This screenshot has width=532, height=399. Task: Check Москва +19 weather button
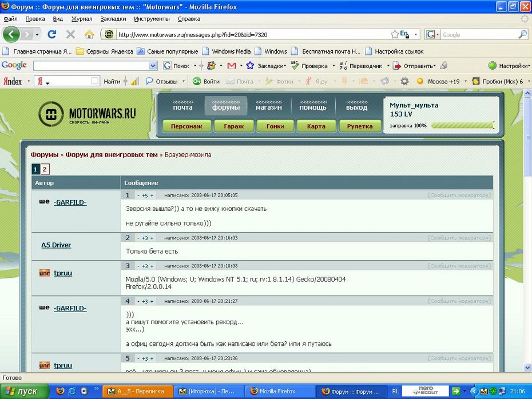click(x=438, y=81)
